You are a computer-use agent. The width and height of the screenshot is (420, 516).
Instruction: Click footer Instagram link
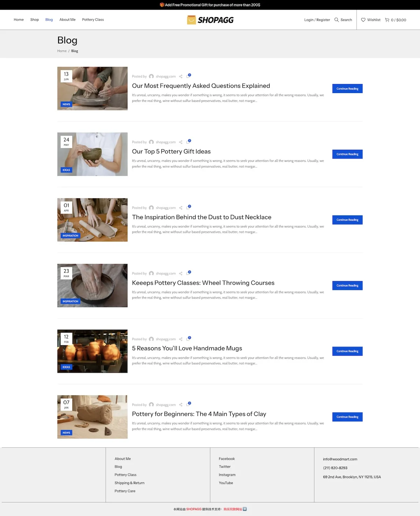tap(227, 475)
